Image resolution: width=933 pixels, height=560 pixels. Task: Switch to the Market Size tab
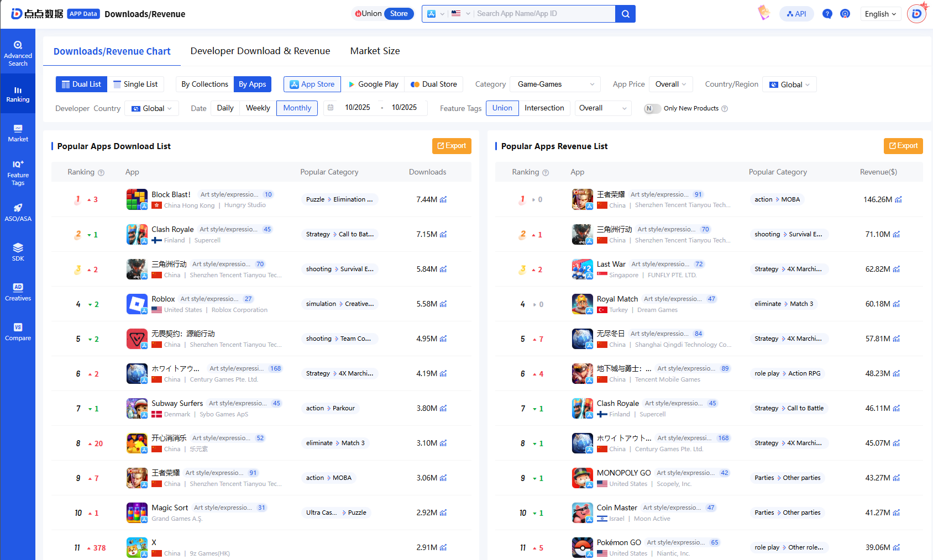click(x=375, y=51)
